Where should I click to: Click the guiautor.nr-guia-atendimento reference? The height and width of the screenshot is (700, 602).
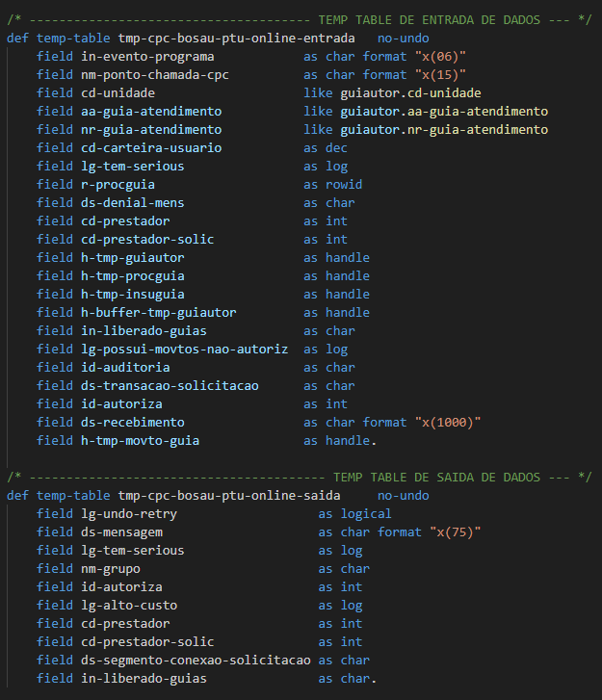coord(444,130)
